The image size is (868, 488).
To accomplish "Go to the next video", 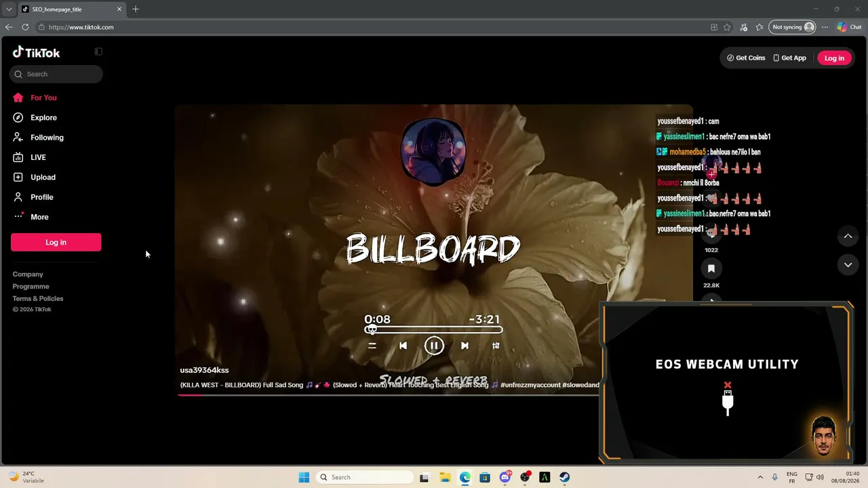I will (848, 265).
